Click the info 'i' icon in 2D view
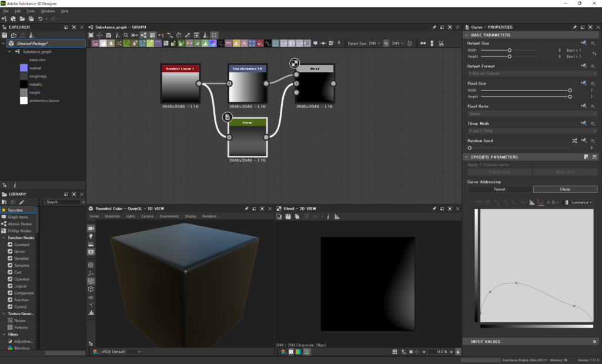The image size is (602, 364). (328, 216)
